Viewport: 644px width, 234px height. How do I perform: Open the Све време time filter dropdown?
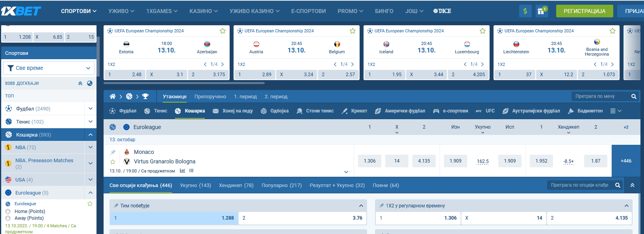click(x=49, y=68)
